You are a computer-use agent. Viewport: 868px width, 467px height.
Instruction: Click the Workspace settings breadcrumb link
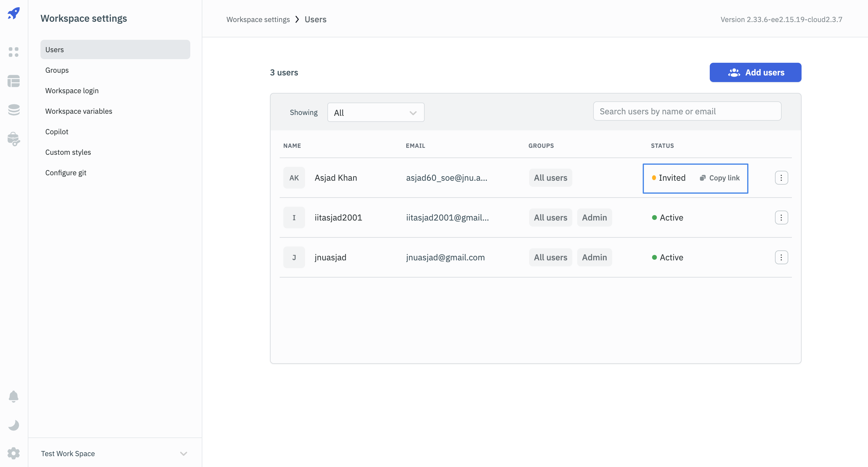point(258,20)
